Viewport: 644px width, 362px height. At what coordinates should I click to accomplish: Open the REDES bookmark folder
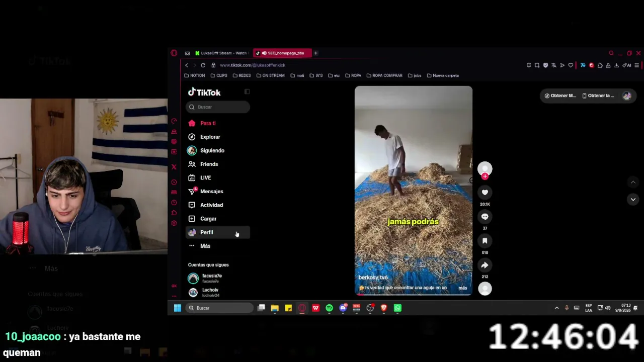click(x=242, y=75)
